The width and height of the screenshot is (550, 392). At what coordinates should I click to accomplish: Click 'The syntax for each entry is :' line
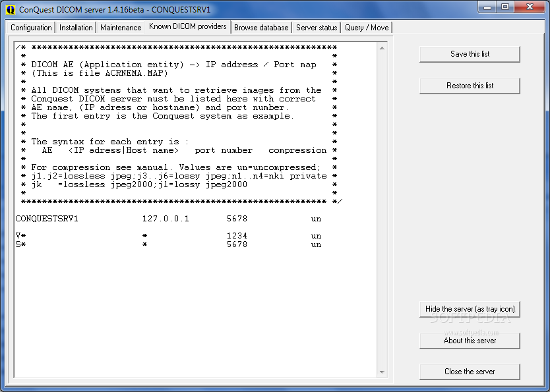(x=109, y=142)
